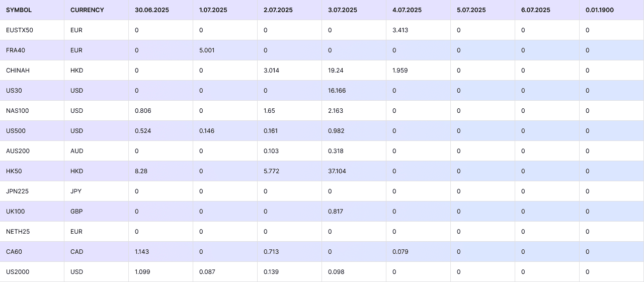
Task: Select the 3.07.2025 column header
Action: coord(354,10)
